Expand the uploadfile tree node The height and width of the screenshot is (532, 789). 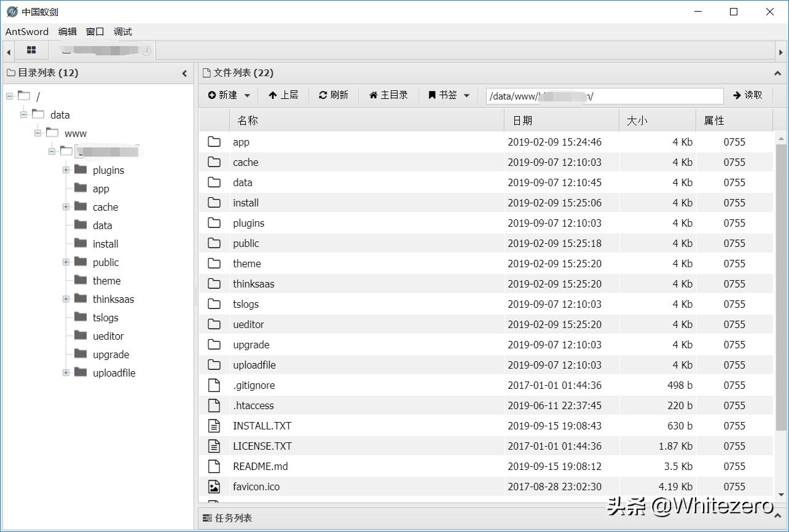pyautogui.click(x=66, y=373)
